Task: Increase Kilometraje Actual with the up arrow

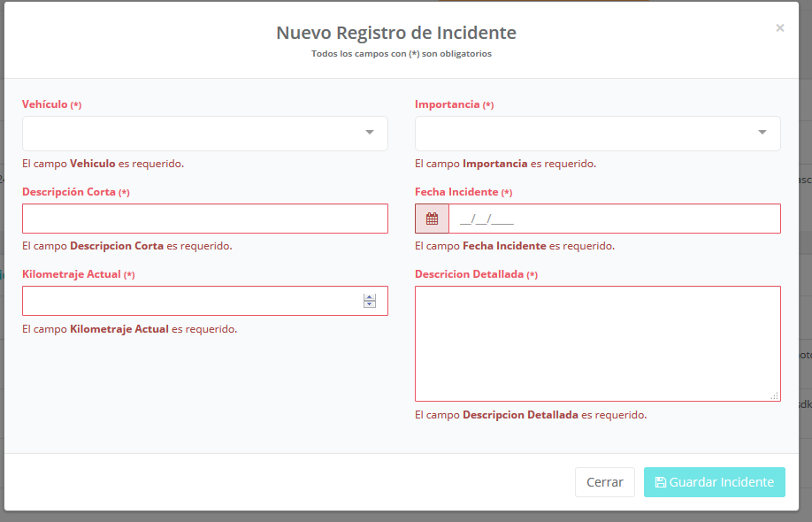Action: coord(370,297)
